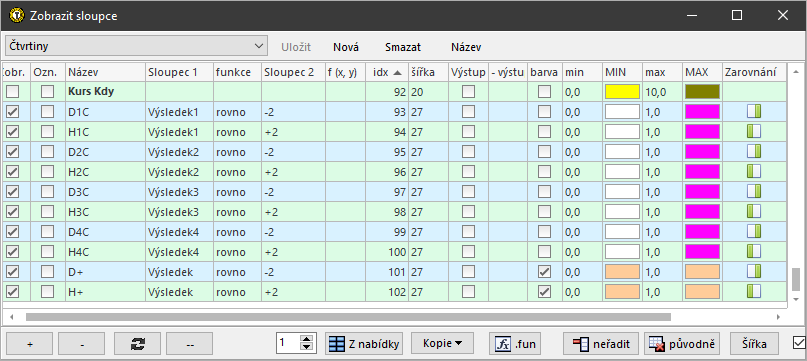The width and height of the screenshot is (807, 361).
Task: Click the Uložit toolbar item
Action: click(296, 47)
